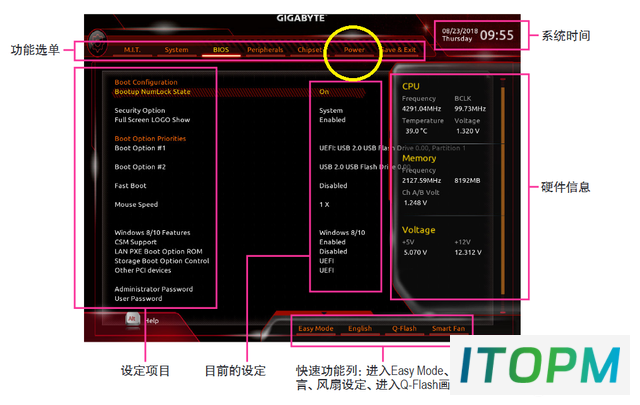640x405 pixels.
Task: Open the Windows 8/10 value dropdown
Action: (342, 233)
